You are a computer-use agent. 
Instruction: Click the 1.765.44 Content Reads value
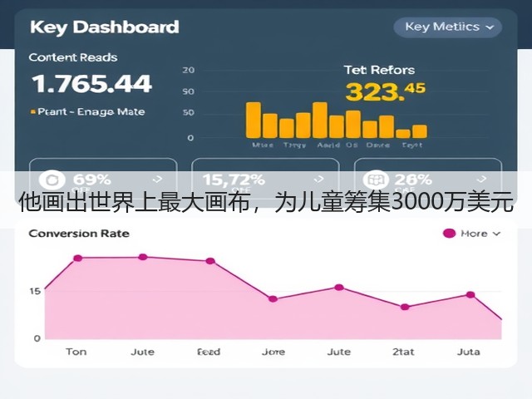(x=91, y=84)
